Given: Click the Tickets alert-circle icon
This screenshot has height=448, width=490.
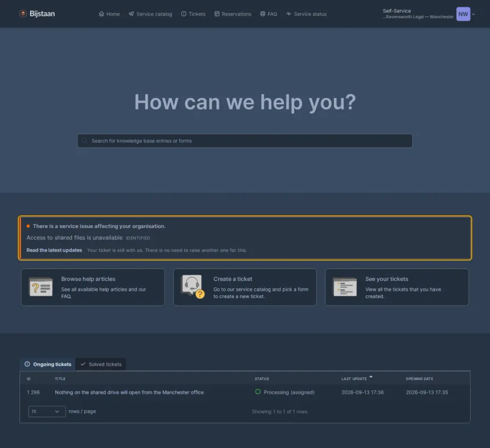Looking at the screenshot, I should 183,14.
